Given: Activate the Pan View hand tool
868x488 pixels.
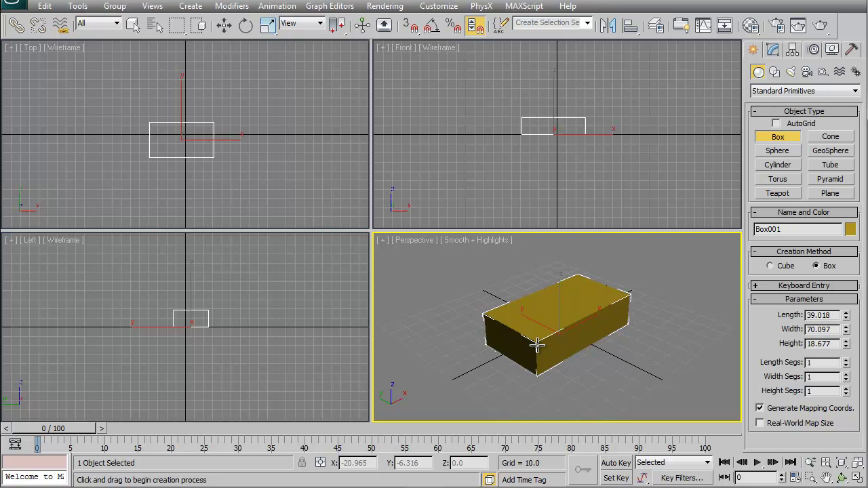Looking at the screenshot, I should pos(826,478).
